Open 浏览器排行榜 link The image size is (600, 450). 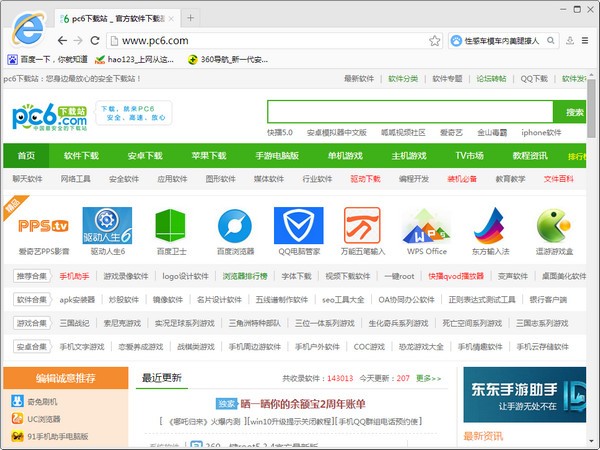[245, 276]
